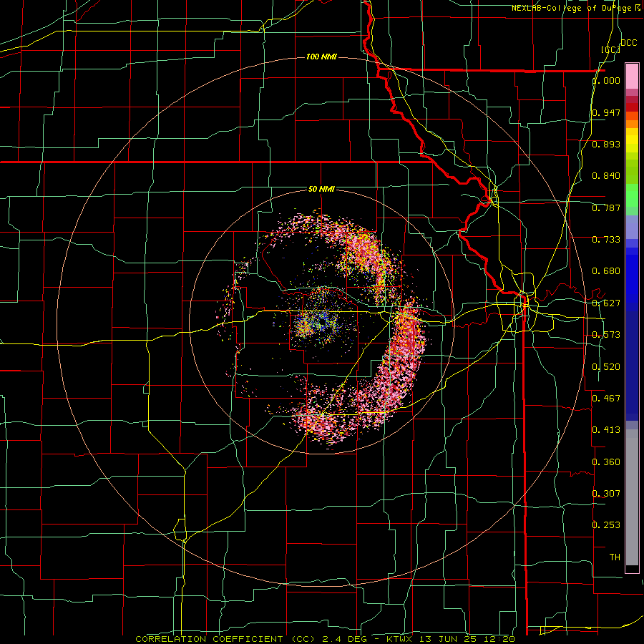
Task: Click the "100 NMI" range ring label
Action: 321,57
